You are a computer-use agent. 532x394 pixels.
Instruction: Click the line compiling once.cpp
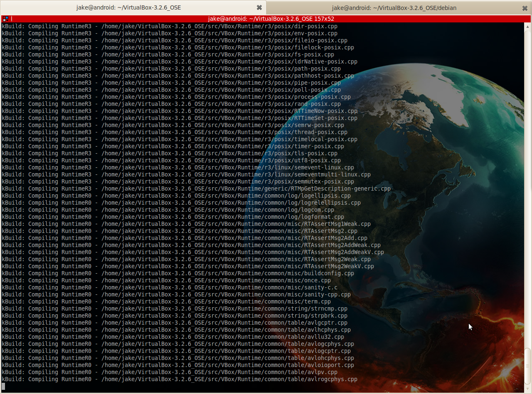tap(166, 280)
